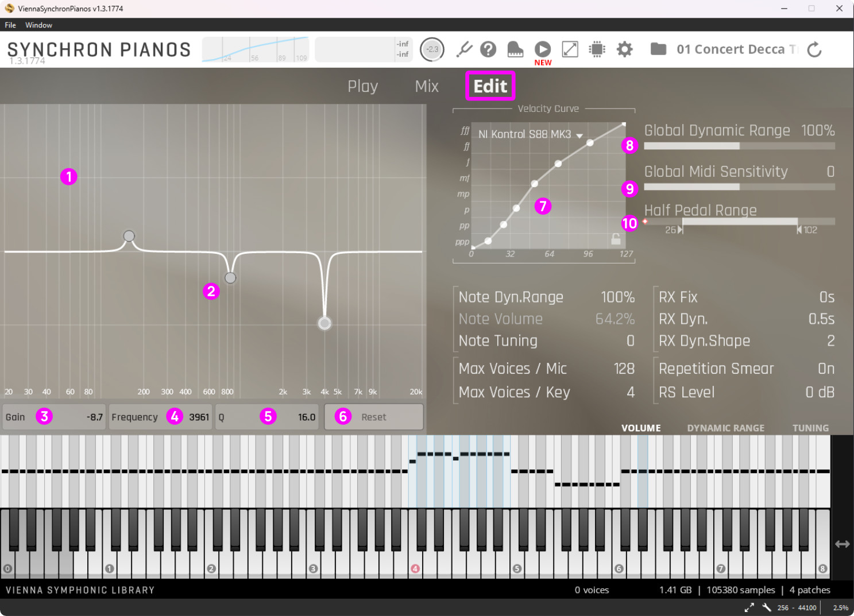Click the grand piano icon in toolbar

515,49
